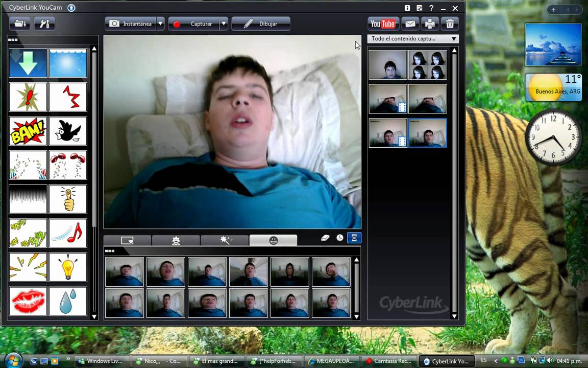588x368 pixels.
Task: Select the confetti party hats effect
Action: pyautogui.click(x=28, y=165)
